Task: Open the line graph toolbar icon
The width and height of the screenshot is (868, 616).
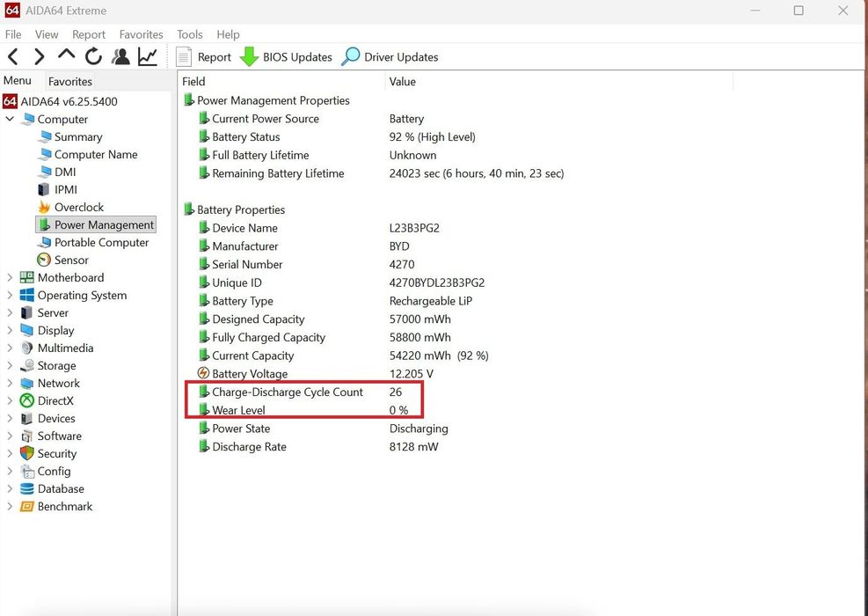Action: coord(148,56)
